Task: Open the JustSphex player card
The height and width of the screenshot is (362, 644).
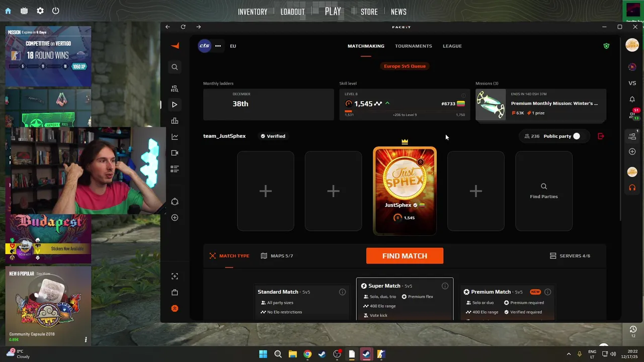Action: 405,191
